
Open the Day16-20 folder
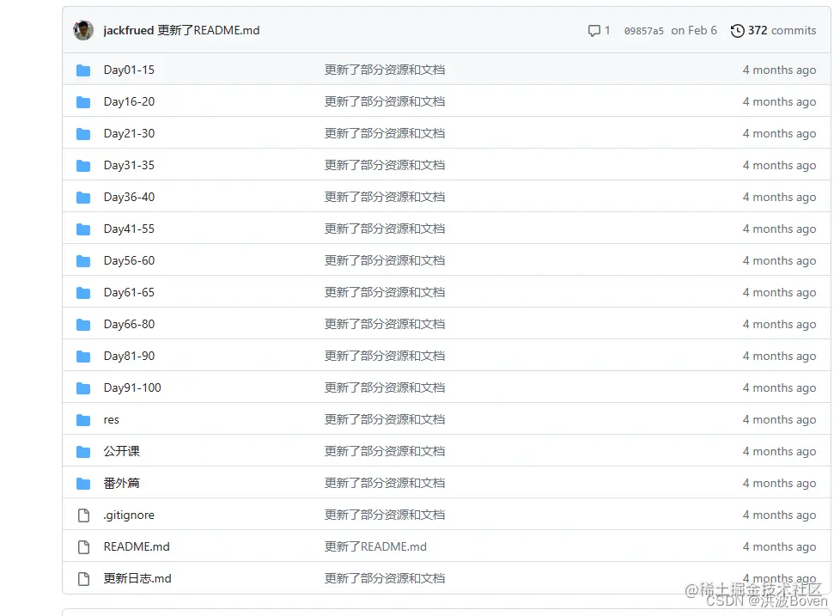129,101
